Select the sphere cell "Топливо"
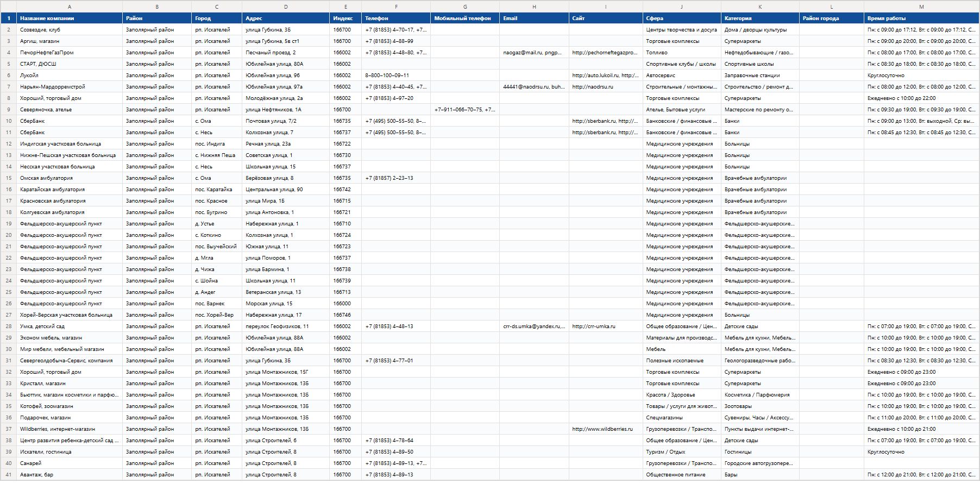The height and width of the screenshot is (490, 980). 682,53
